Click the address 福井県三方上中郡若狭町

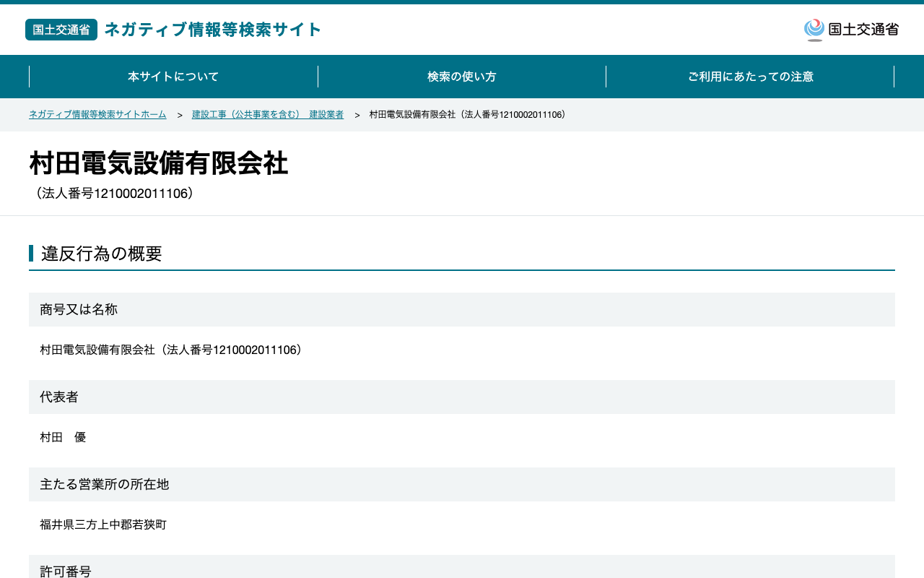103,525
